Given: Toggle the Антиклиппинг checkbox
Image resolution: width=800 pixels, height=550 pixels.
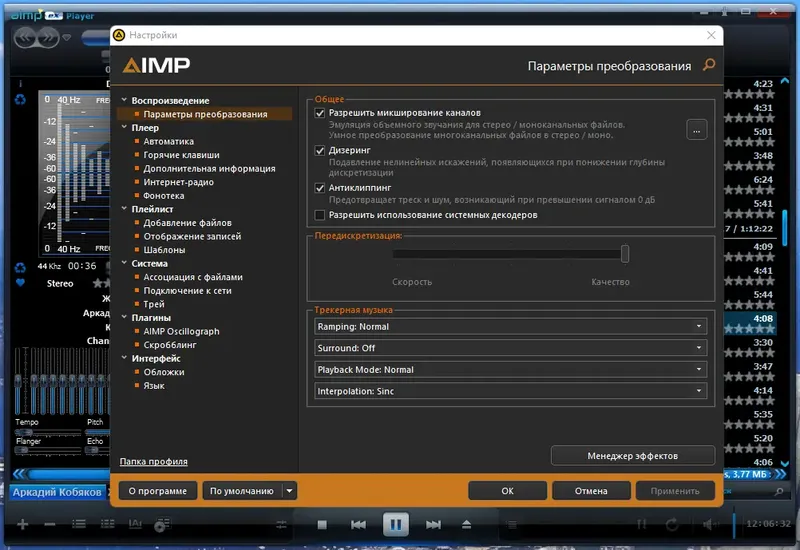Looking at the screenshot, I should (x=320, y=188).
